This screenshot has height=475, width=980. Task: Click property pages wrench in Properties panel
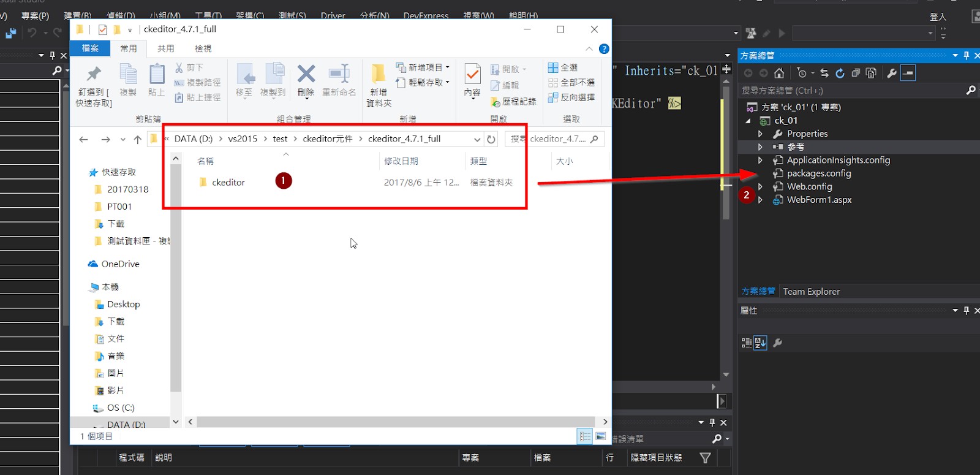point(778,343)
